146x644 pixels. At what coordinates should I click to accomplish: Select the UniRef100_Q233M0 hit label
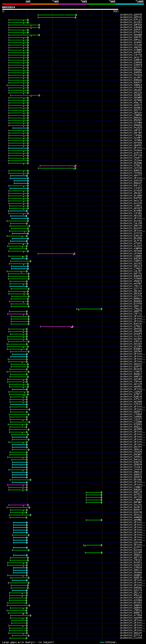[131, 347]
